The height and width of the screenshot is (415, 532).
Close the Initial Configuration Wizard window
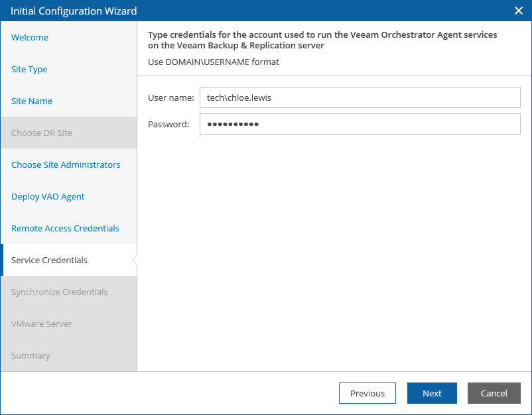click(519, 11)
